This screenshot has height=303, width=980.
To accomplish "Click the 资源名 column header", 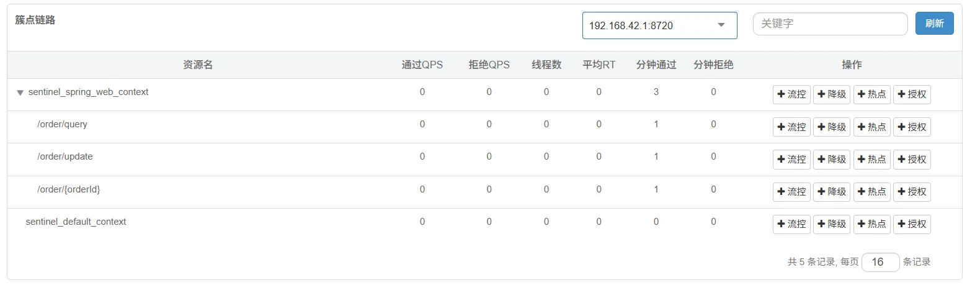I will 198,65.
